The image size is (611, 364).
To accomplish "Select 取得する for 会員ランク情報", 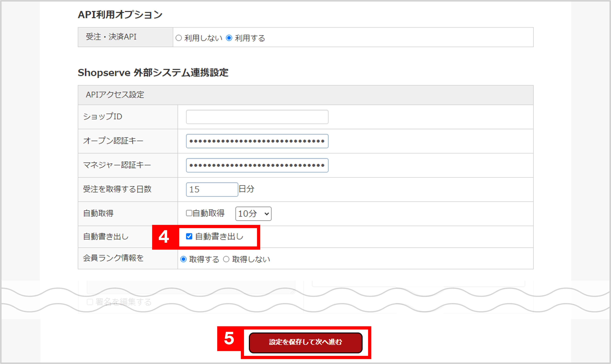I will tap(183, 259).
